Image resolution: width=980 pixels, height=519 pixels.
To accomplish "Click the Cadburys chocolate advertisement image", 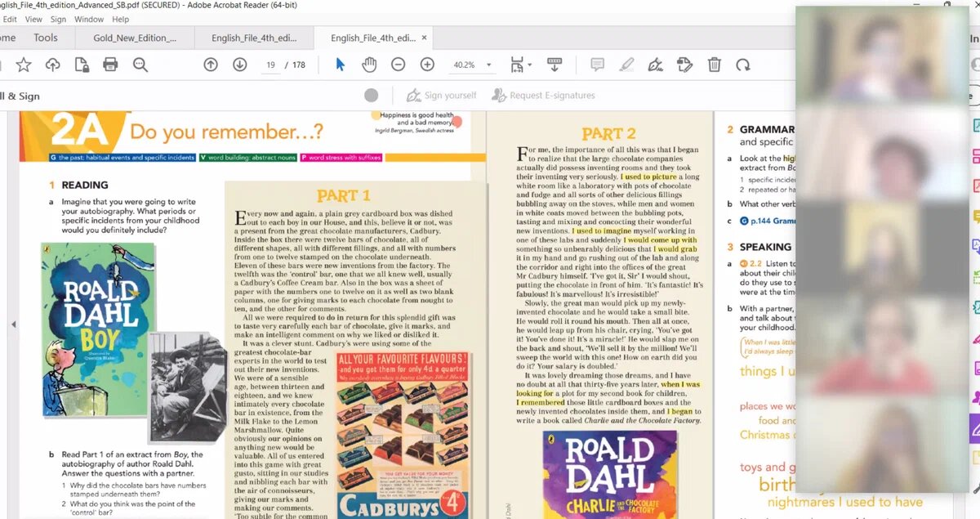I will pyautogui.click(x=403, y=435).
